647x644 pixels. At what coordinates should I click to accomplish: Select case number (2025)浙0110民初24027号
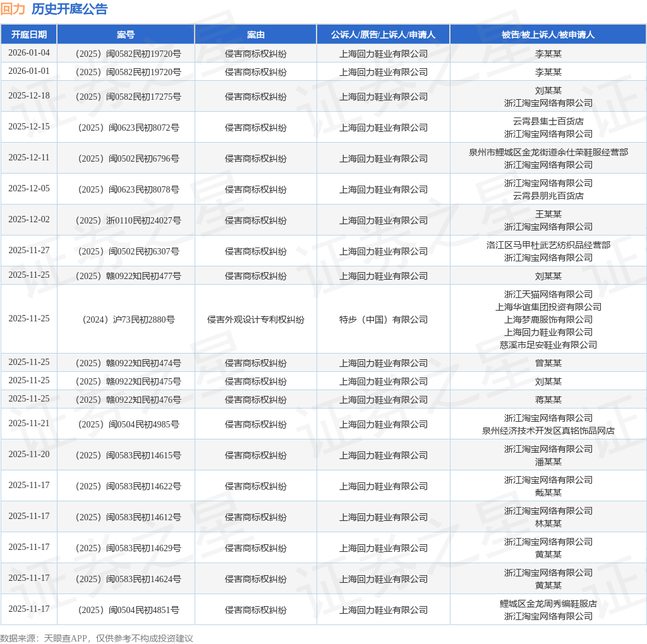click(128, 220)
